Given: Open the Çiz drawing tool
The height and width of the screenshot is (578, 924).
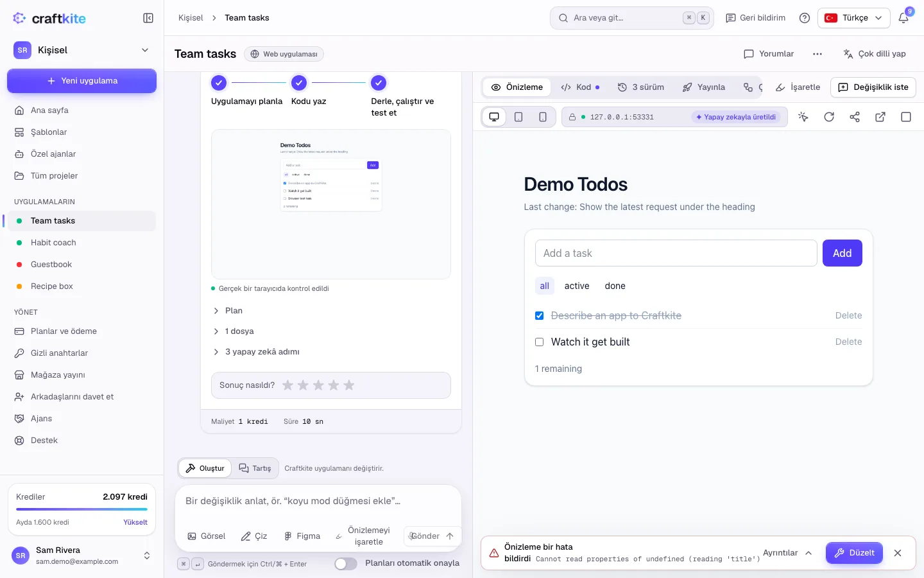Looking at the screenshot, I should (x=254, y=536).
